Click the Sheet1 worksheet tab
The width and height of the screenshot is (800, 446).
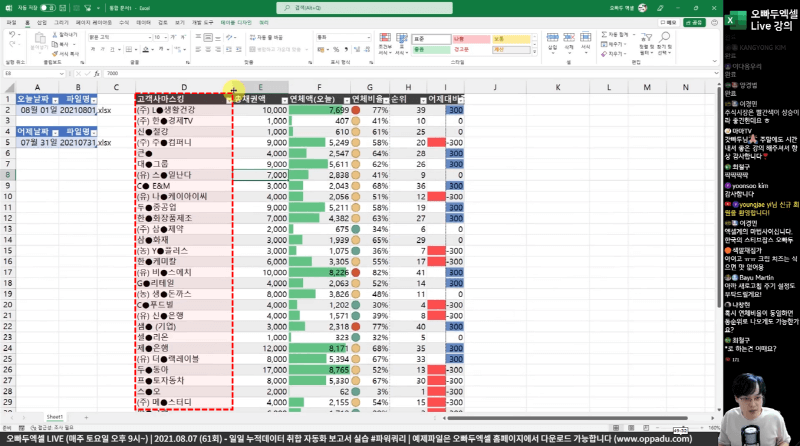point(54,416)
